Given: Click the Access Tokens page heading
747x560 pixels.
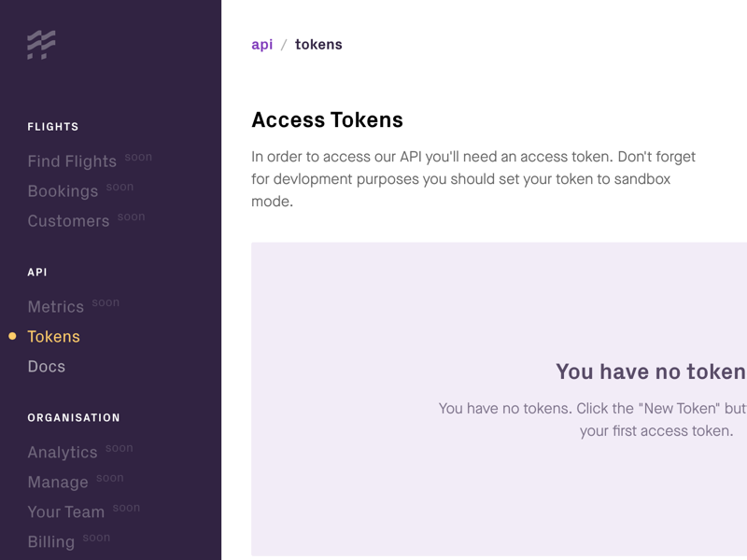Looking at the screenshot, I should click(x=327, y=120).
